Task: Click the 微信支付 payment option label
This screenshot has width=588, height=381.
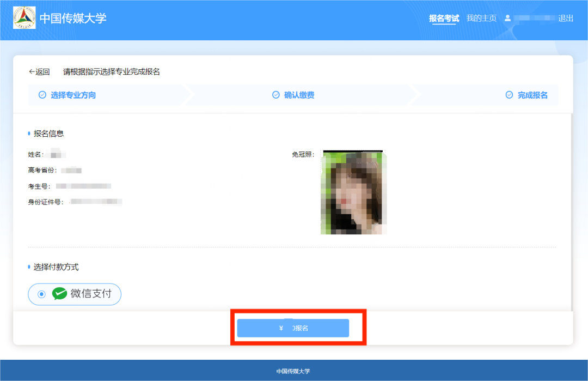Action: [91, 294]
